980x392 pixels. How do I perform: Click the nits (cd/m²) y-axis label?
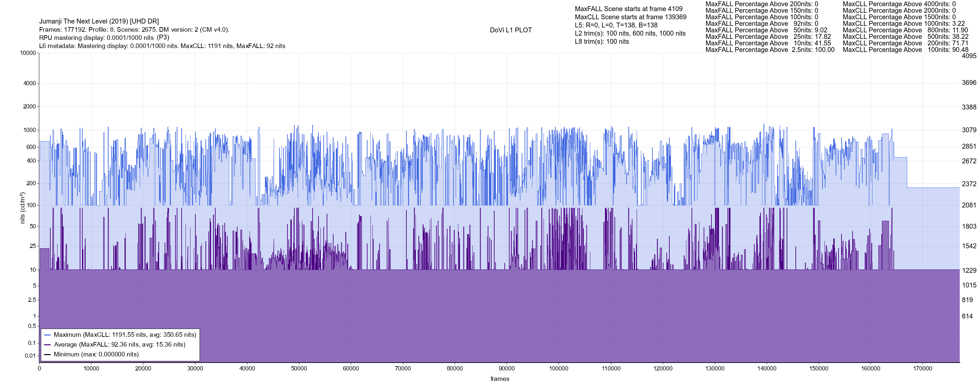[23, 208]
